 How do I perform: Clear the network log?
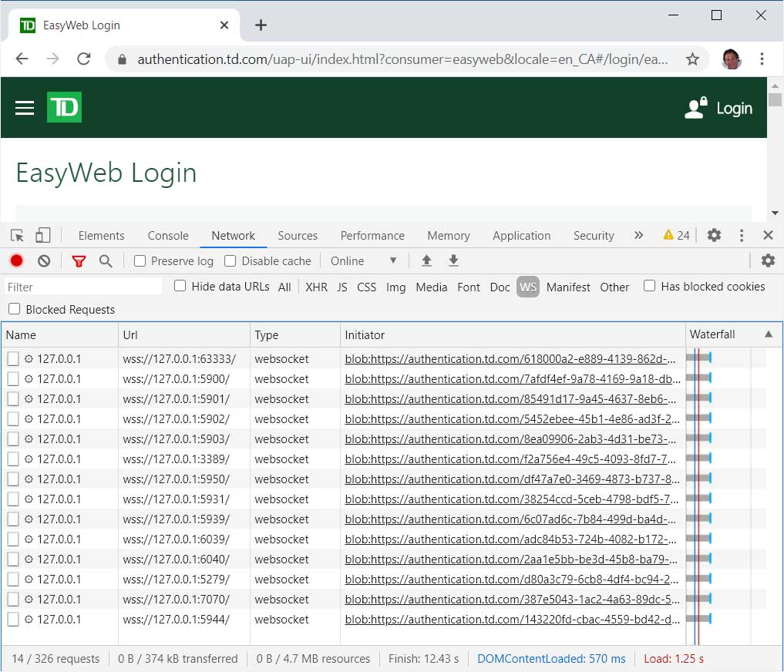tap(44, 260)
